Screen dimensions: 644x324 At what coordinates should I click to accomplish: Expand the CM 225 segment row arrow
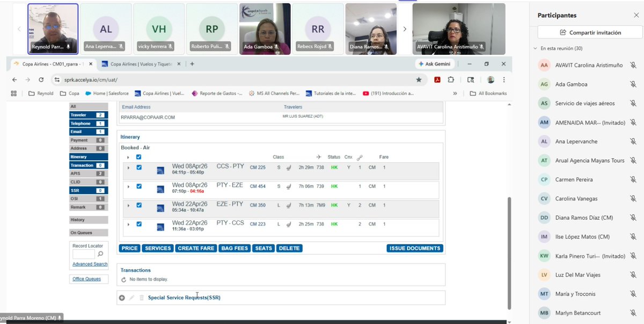coord(128,168)
